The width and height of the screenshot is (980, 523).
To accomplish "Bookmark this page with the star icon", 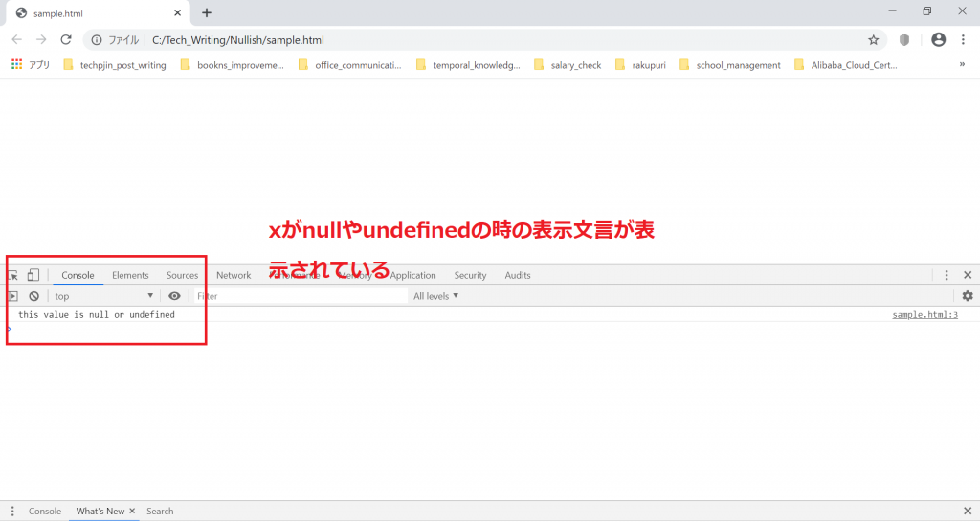I will tap(873, 40).
